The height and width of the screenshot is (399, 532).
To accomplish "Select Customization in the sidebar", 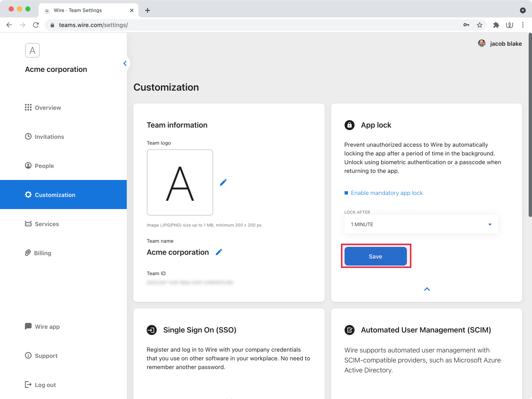I will pos(63,195).
